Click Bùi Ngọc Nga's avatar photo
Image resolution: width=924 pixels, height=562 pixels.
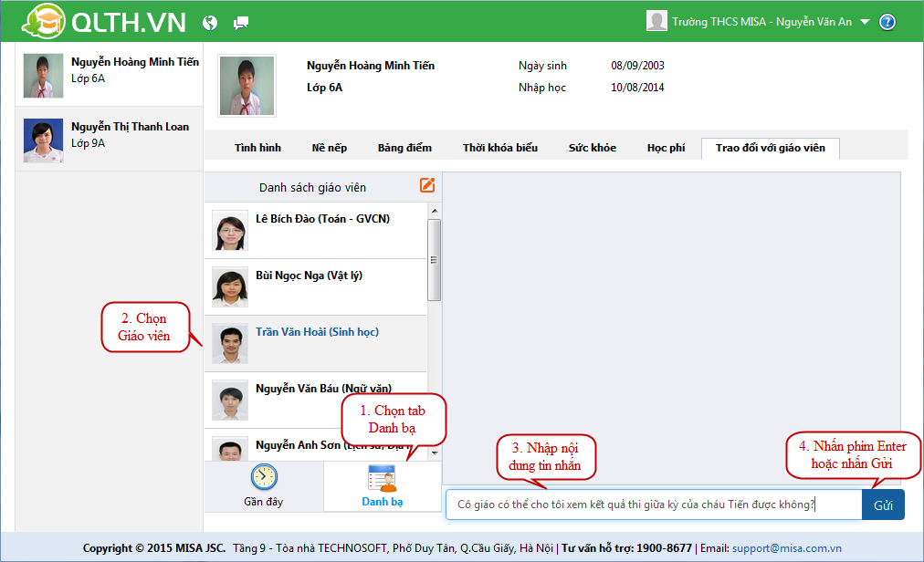tap(230, 288)
